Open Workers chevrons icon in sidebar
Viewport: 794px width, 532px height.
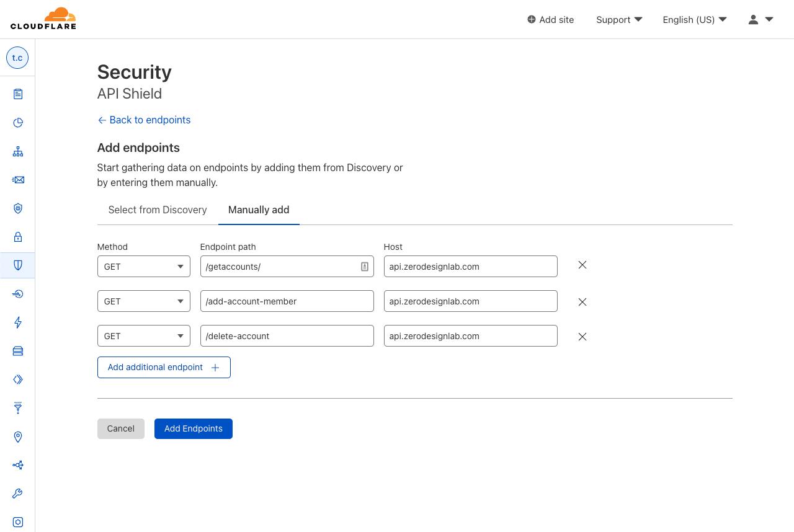(18, 379)
